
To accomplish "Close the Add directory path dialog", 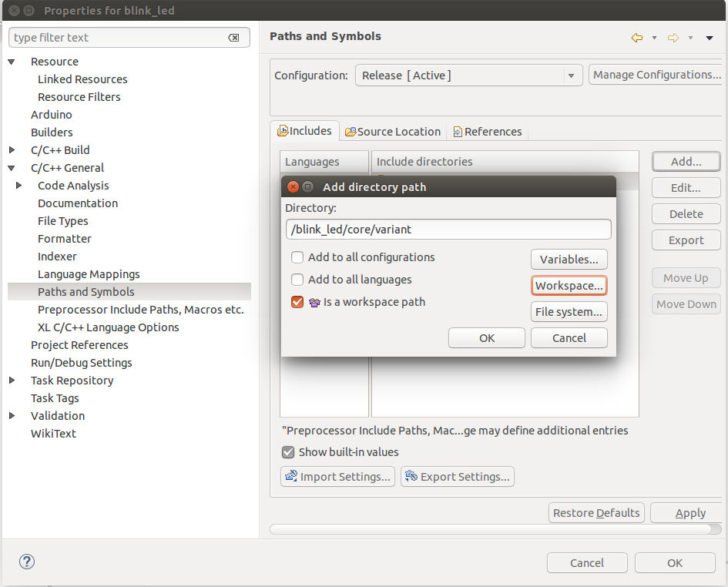I will tap(293, 186).
